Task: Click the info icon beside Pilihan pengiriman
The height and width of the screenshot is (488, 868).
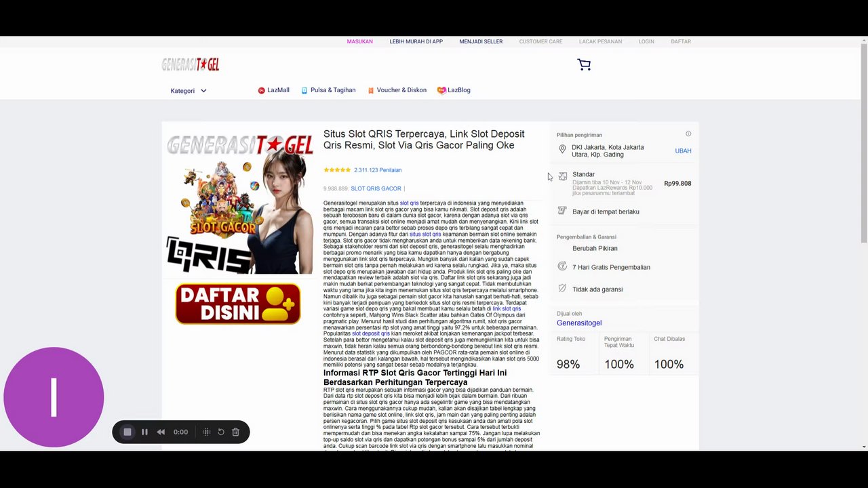Action: [688, 134]
